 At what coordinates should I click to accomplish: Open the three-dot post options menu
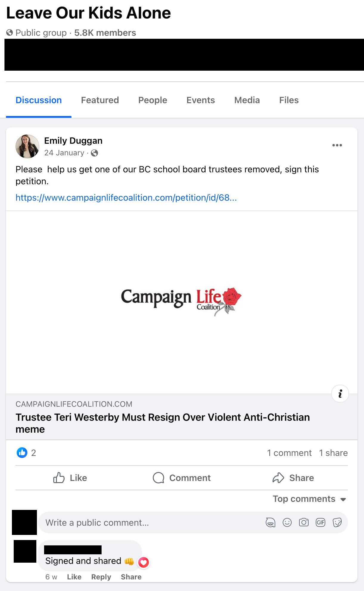tap(337, 145)
